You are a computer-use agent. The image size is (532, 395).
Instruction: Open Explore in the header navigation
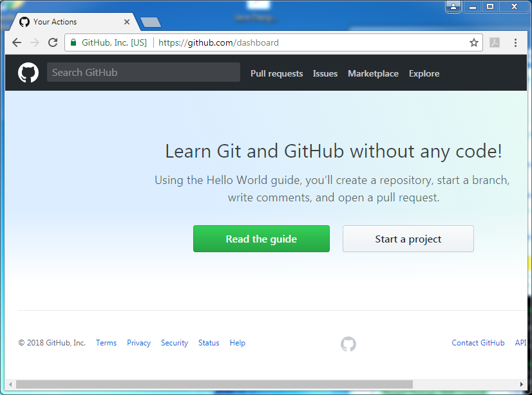(x=424, y=73)
